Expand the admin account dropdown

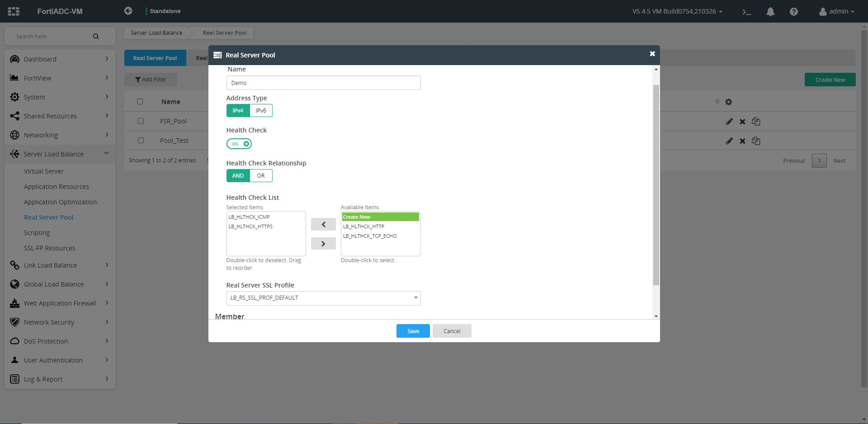click(836, 11)
